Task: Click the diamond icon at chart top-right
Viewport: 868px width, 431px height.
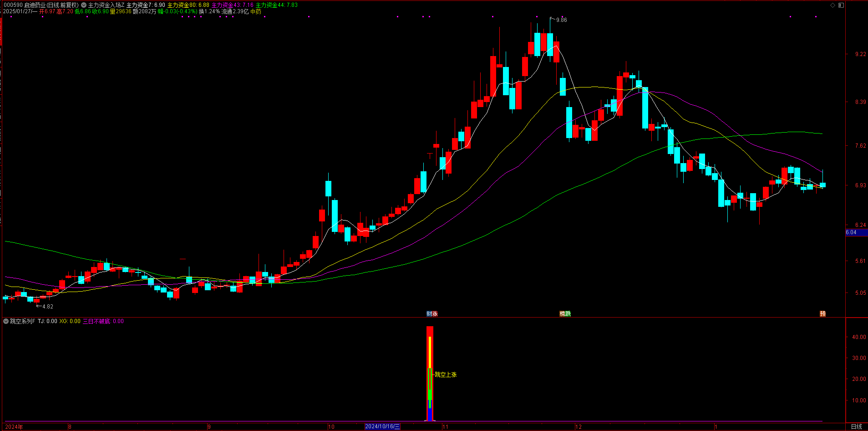Action: 832,5
